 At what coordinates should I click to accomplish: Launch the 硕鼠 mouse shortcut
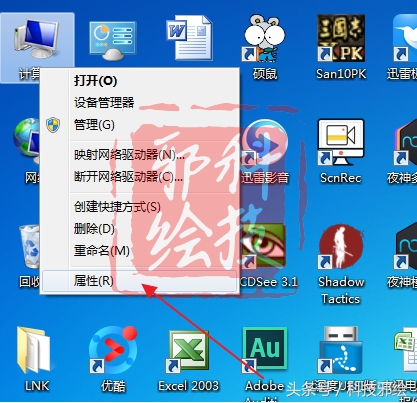pos(265,38)
